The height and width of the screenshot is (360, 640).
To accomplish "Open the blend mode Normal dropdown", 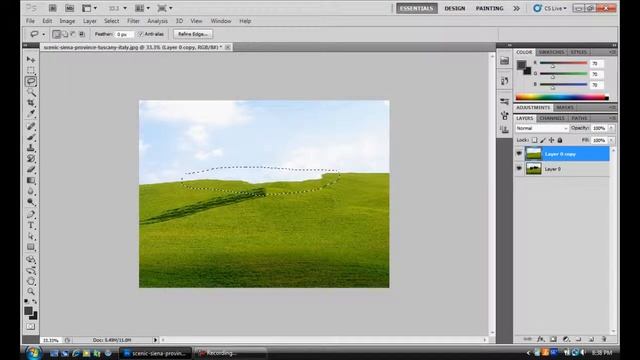I will tap(542, 128).
